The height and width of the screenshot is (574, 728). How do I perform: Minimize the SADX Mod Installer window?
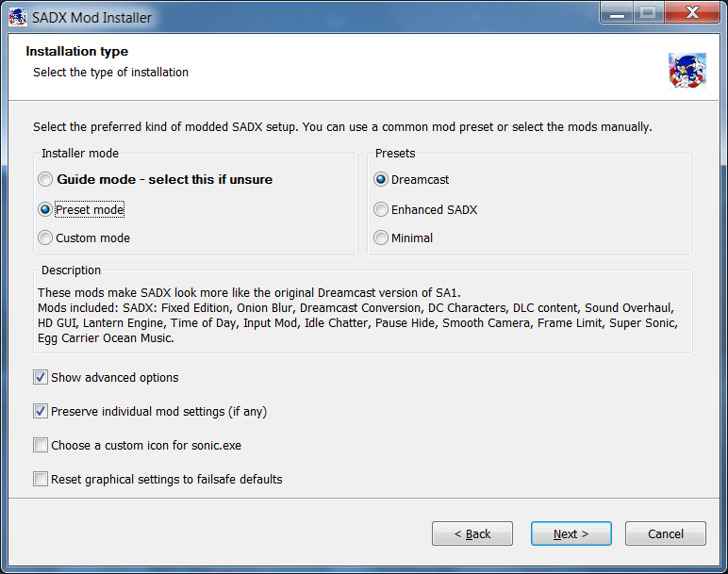coord(617,12)
